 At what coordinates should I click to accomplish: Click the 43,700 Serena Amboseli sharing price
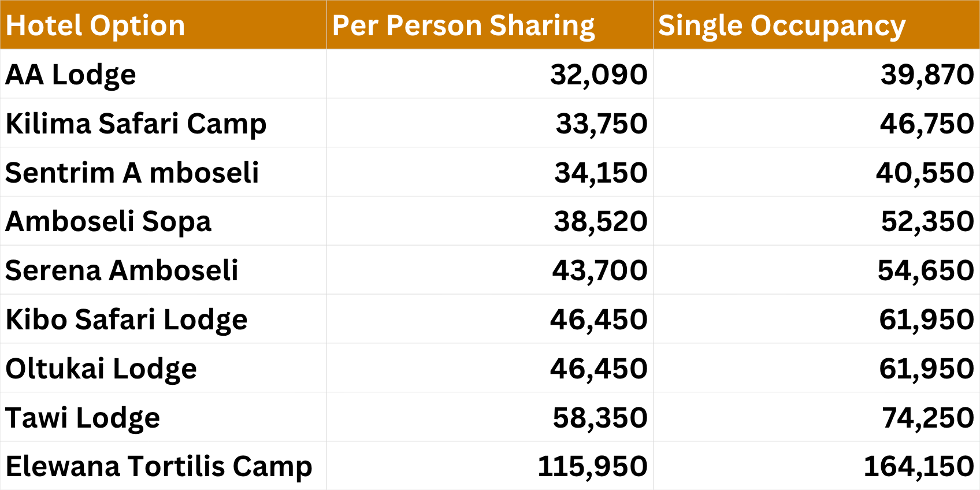click(600, 270)
